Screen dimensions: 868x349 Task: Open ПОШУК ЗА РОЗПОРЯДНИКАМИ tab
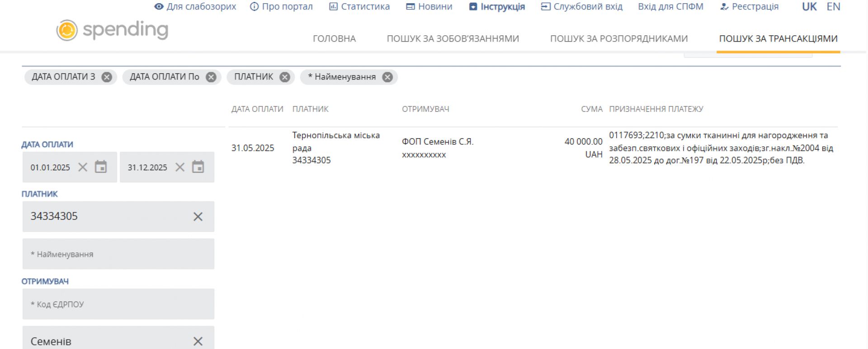[x=618, y=39]
